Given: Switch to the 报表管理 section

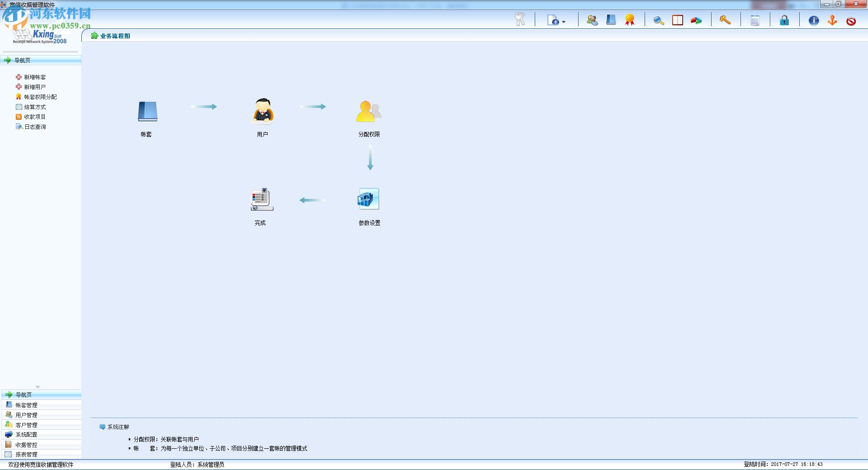Looking at the screenshot, I should [x=41, y=454].
